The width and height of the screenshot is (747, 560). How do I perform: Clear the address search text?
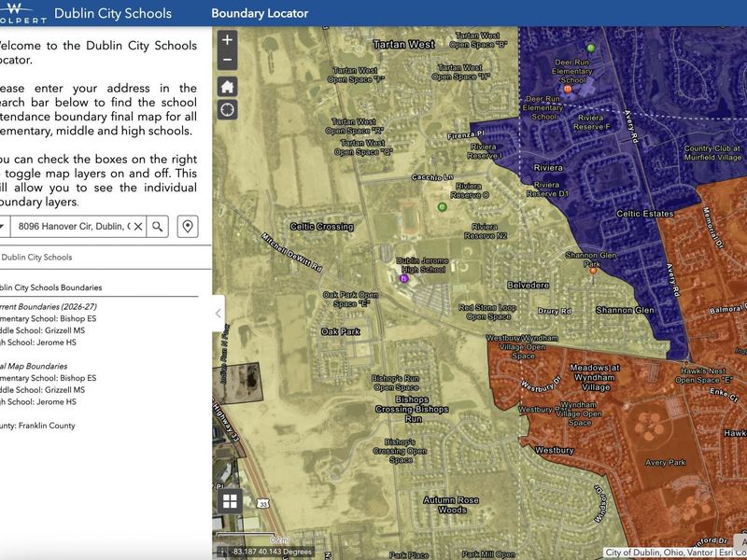[138, 226]
